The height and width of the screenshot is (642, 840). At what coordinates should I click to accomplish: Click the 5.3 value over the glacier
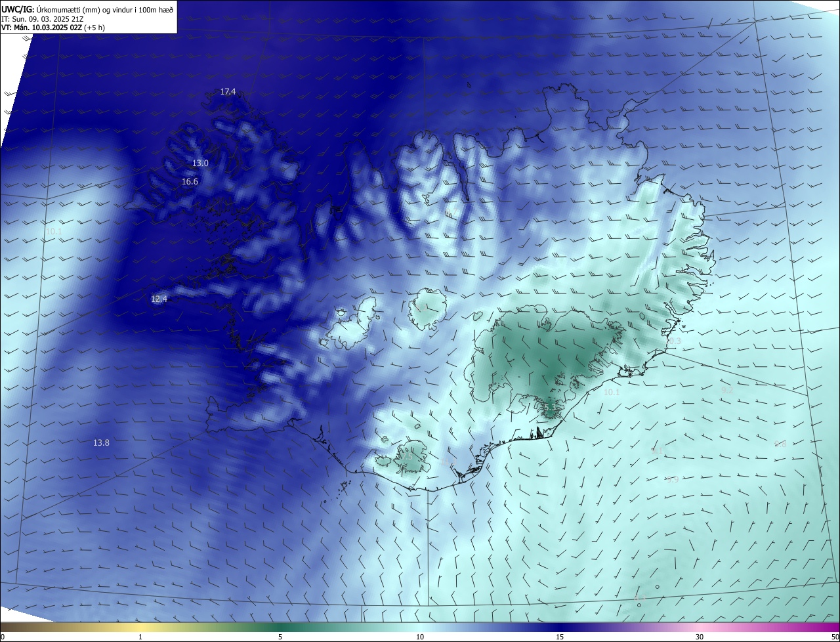coord(550,407)
